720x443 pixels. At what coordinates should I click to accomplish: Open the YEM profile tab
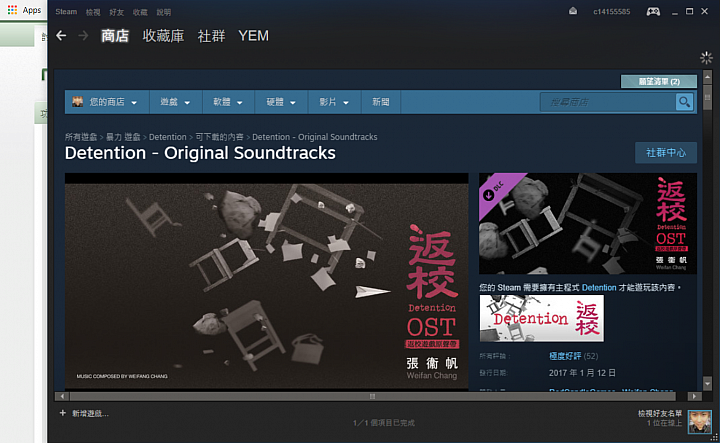coord(253,36)
